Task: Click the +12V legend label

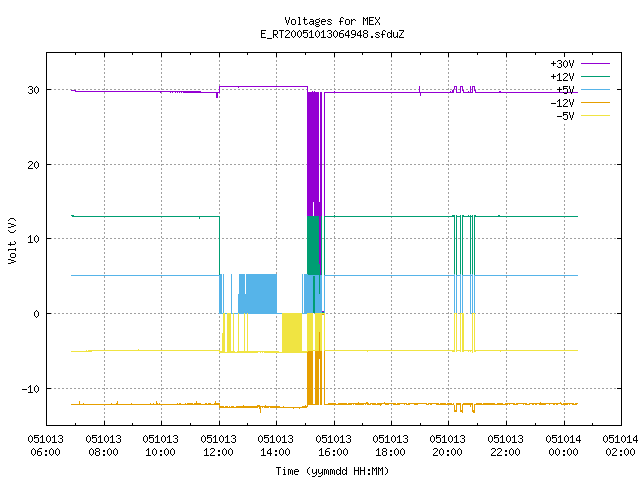Action: [562, 77]
